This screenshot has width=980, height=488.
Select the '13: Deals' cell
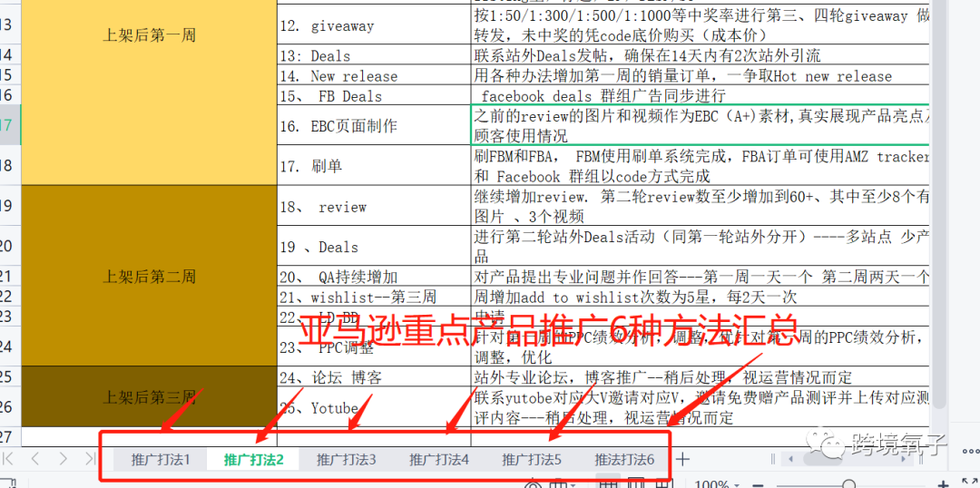click(374, 55)
